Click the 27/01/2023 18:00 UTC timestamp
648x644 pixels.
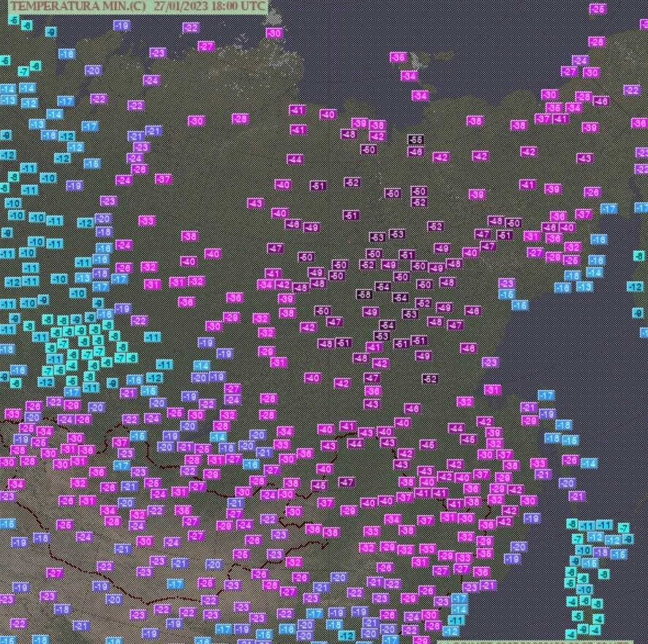pyautogui.click(x=210, y=6)
